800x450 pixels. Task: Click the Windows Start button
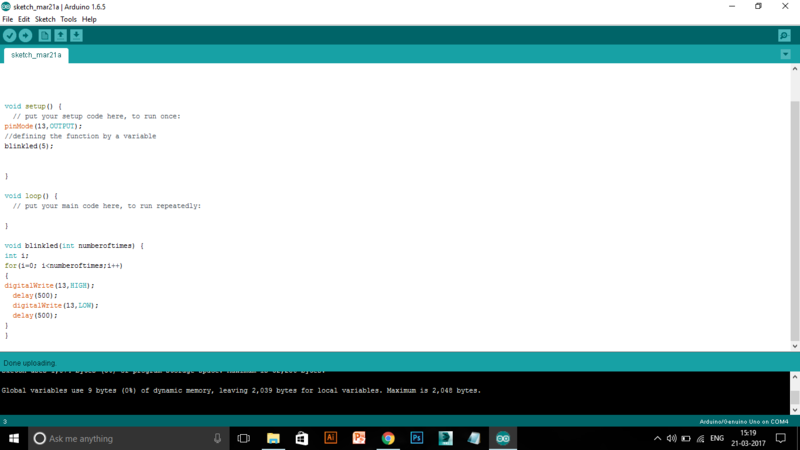coord(14,438)
